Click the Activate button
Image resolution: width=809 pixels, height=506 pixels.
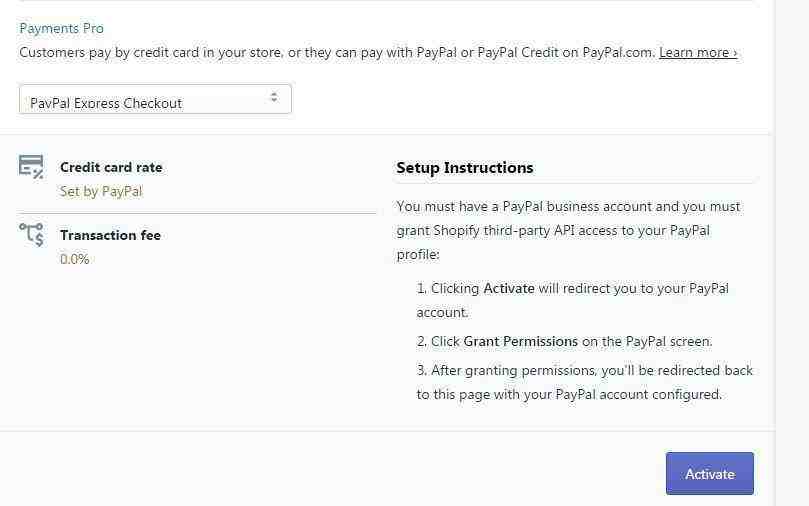[709, 474]
